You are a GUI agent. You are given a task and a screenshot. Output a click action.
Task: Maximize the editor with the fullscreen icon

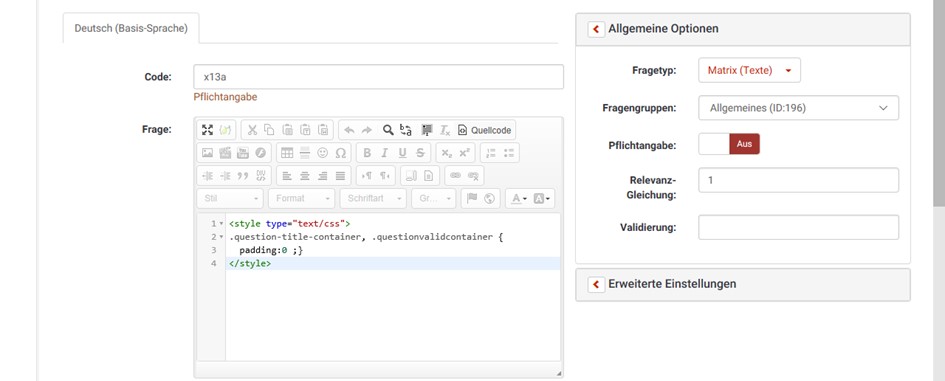point(207,130)
